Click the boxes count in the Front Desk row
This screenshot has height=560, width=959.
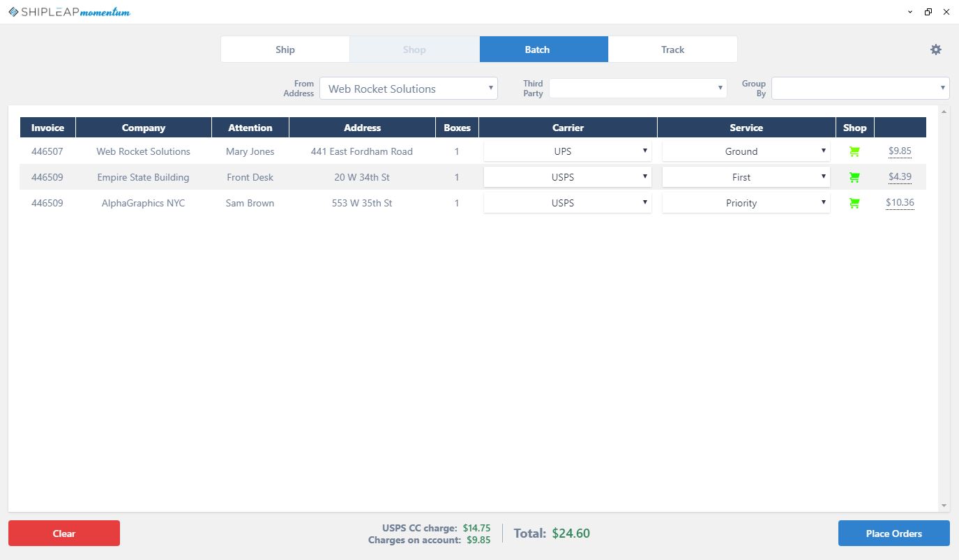pyautogui.click(x=458, y=177)
